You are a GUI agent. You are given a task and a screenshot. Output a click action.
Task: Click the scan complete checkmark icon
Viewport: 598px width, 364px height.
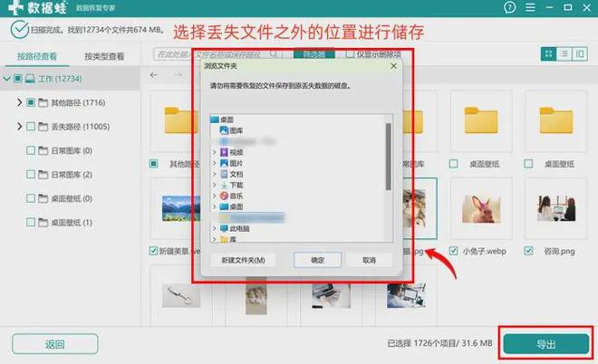(19, 30)
